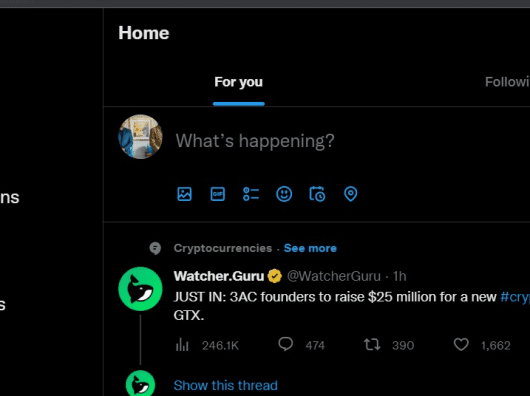Retweet the Watcher.Guru post
Image resolution: width=530 pixels, height=396 pixels.
[x=372, y=345]
